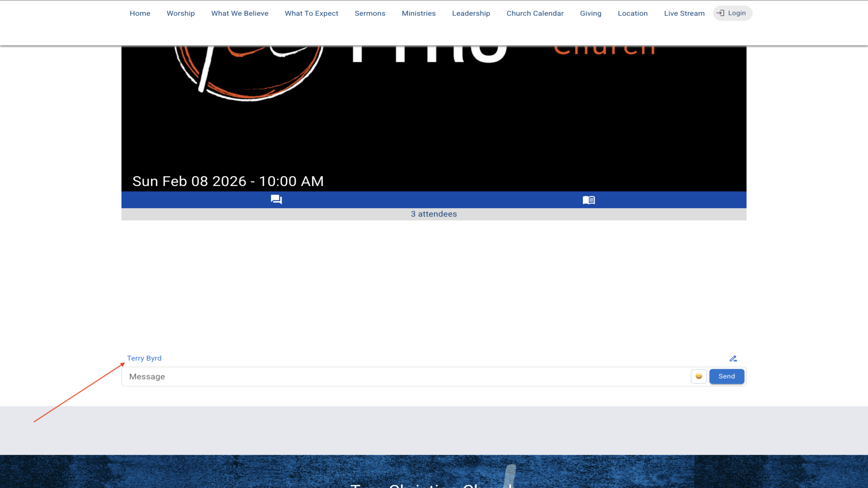Open the emoji picker button
Image resolution: width=868 pixels, height=488 pixels.
(698, 376)
